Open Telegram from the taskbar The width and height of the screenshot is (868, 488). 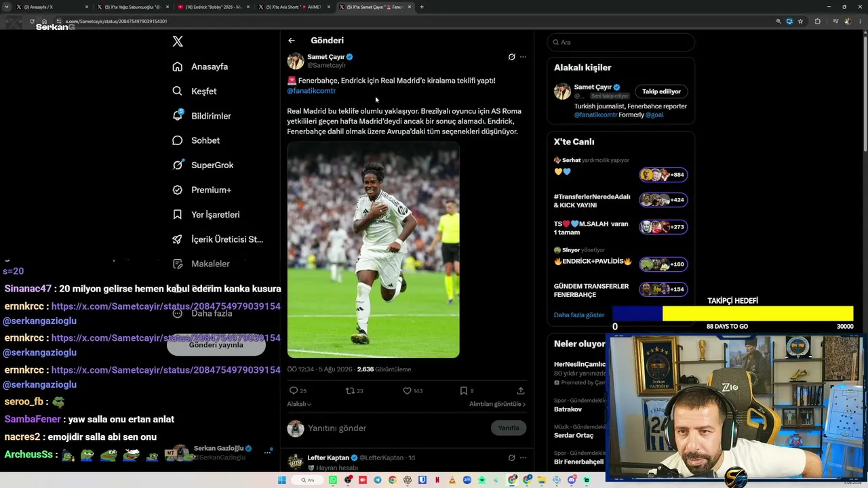378,480
